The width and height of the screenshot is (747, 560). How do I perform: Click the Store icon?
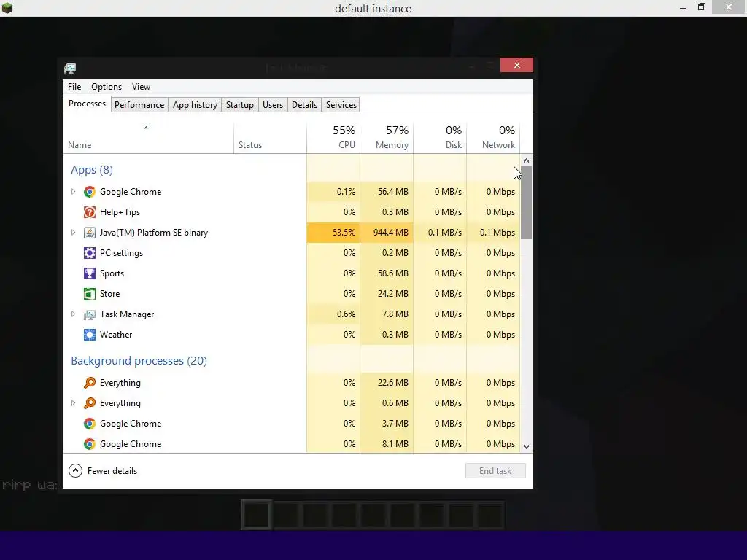[x=89, y=295]
